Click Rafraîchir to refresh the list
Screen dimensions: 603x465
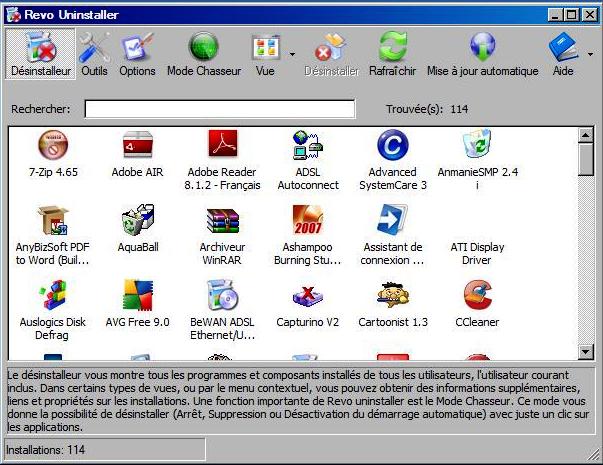click(x=392, y=54)
